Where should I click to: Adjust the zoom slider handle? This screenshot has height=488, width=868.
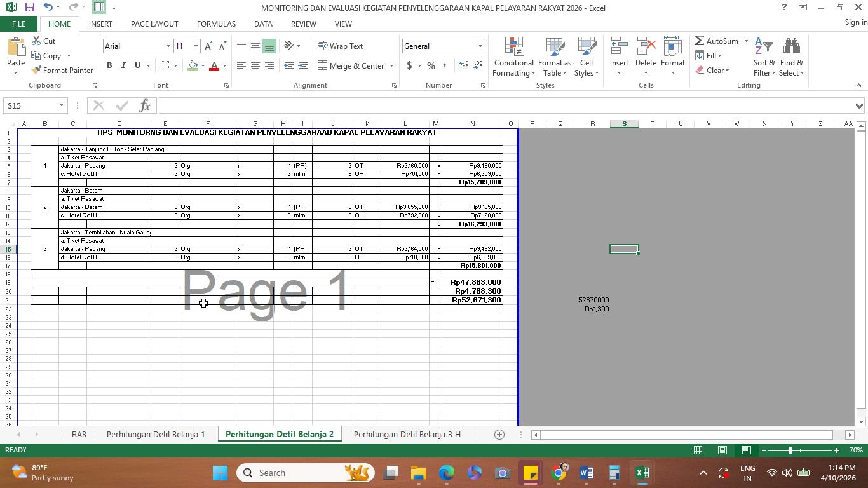(790, 450)
